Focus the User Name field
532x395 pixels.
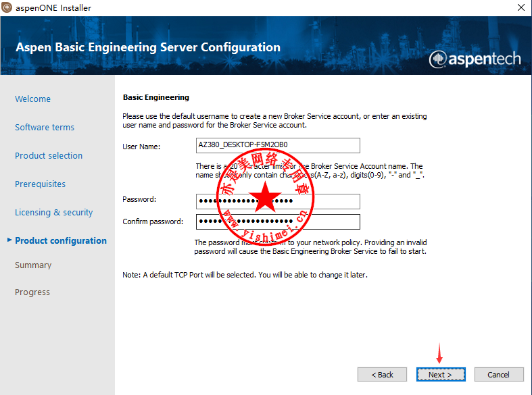[278, 145]
